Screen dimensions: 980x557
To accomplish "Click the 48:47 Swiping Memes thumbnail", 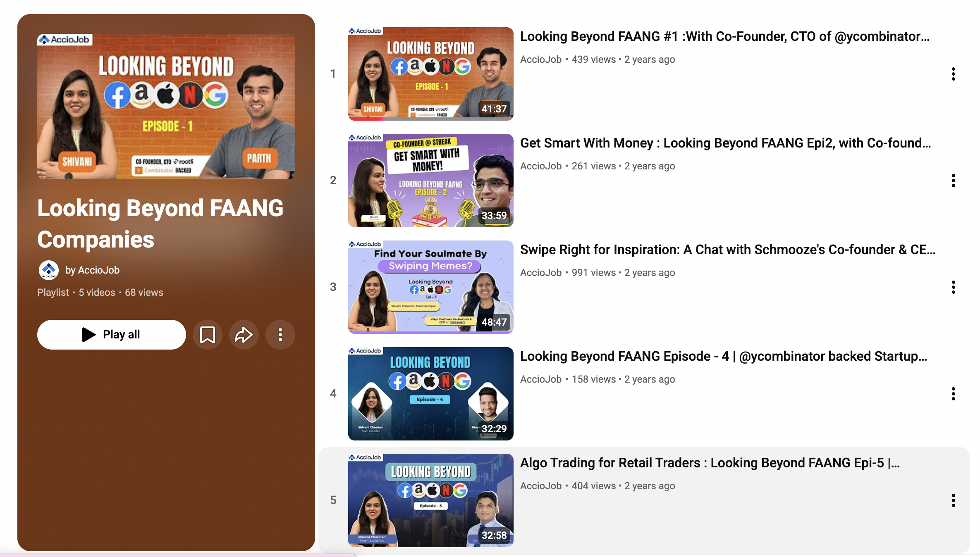I will coord(430,287).
